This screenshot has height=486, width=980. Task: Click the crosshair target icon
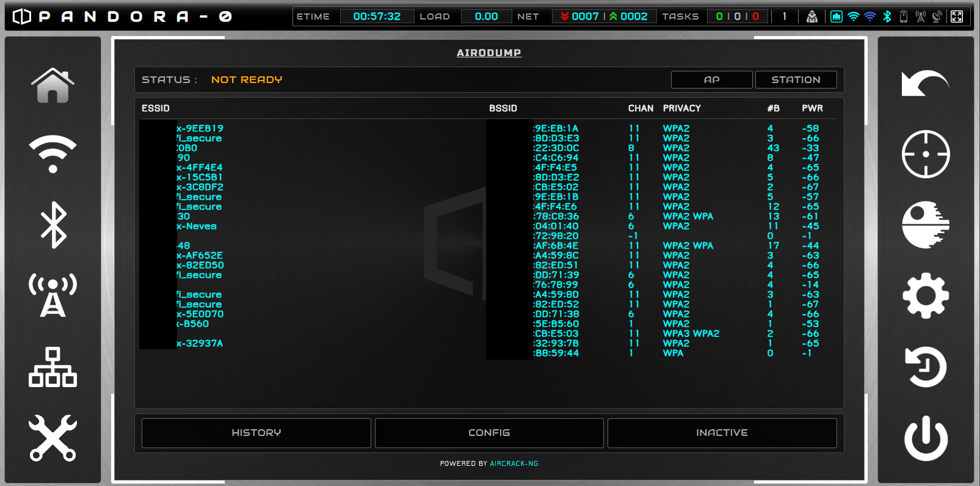926,154
